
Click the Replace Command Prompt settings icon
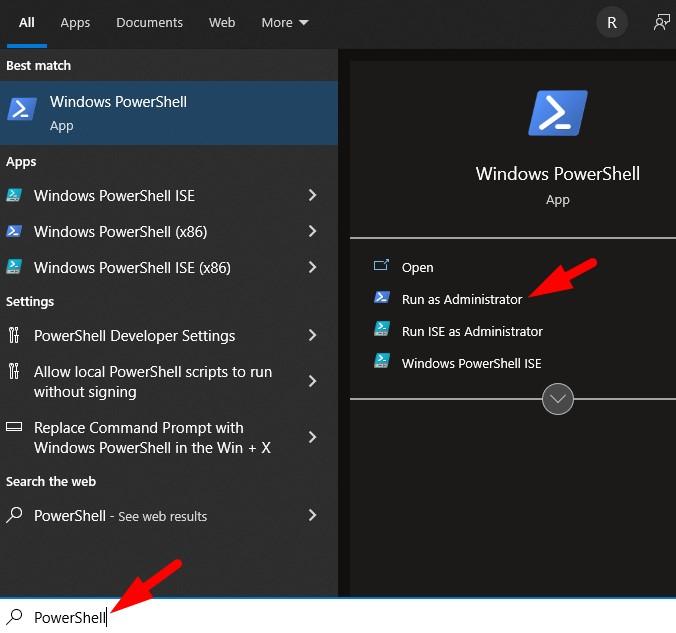click(14, 427)
